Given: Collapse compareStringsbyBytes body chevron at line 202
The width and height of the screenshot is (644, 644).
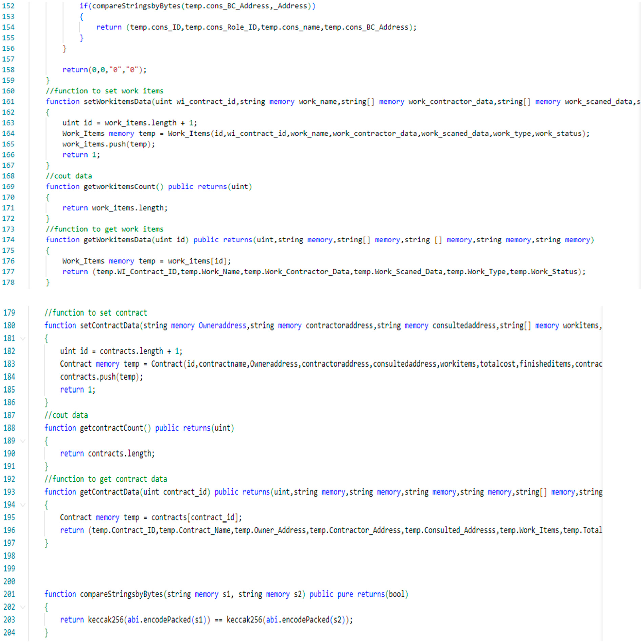Looking at the screenshot, I should tap(23, 607).
